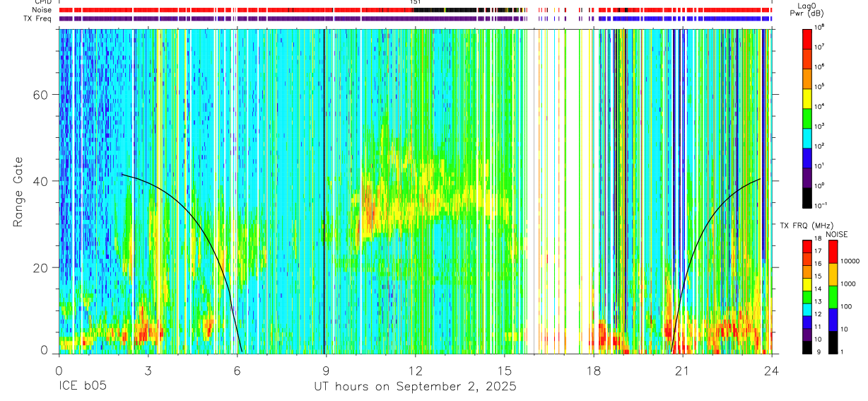Image resolution: width=868 pixels, height=401 pixels.
Task: Click the UT hours tick label '6'
Action: [x=237, y=370]
